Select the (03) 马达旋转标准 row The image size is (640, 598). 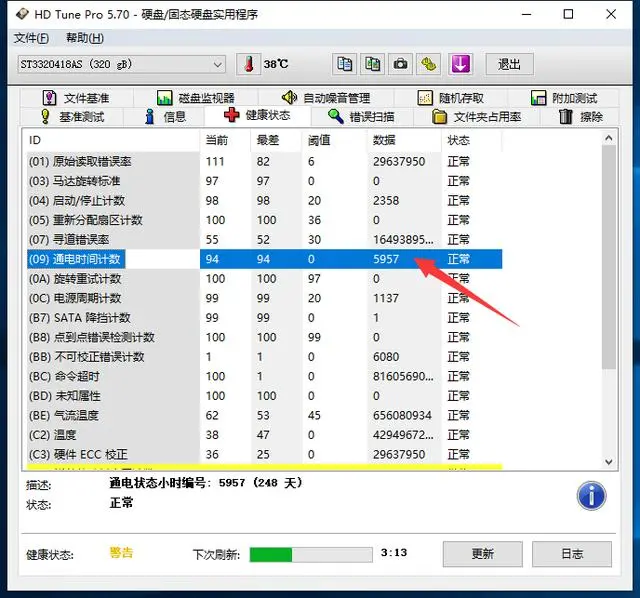click(264, 181)
